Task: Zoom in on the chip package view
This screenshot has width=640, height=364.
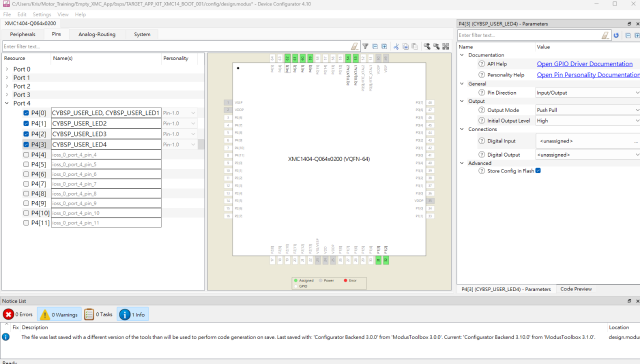Action: [x=427, y=46]
